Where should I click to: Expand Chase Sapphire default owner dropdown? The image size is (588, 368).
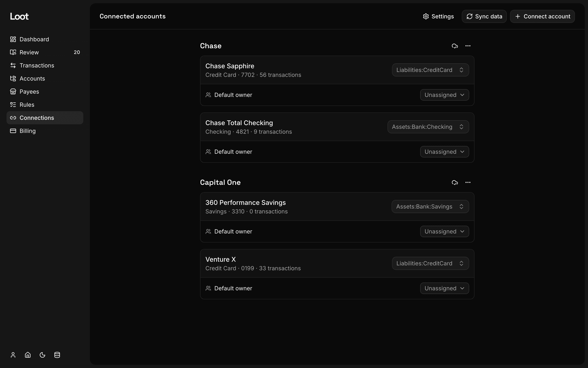click(x=444, y=95)
